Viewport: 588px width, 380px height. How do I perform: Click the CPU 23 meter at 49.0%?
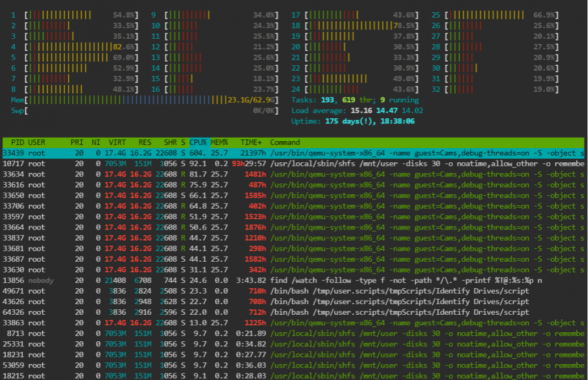(355, 79)
